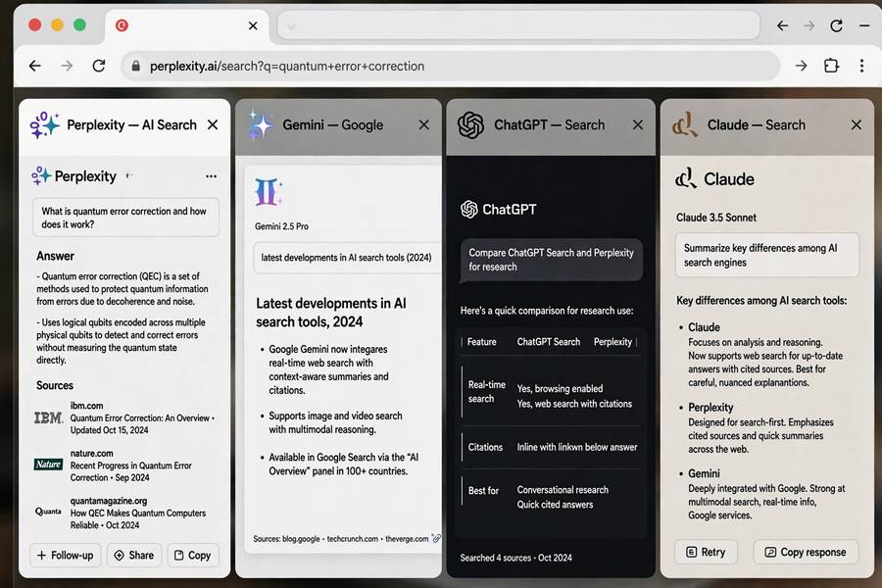Click the Claude logo in panel header
The height and width of the screenshot is (588, 882).
tap(685, 124)
